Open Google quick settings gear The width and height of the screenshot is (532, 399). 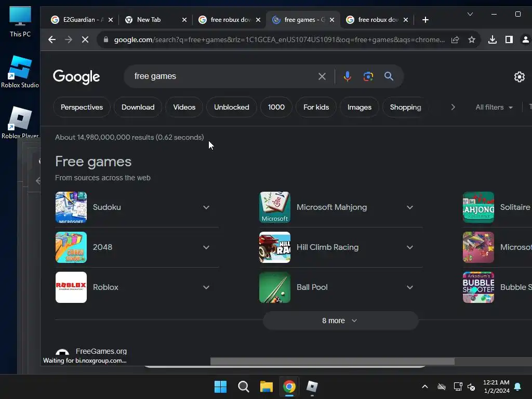[519, 77]
